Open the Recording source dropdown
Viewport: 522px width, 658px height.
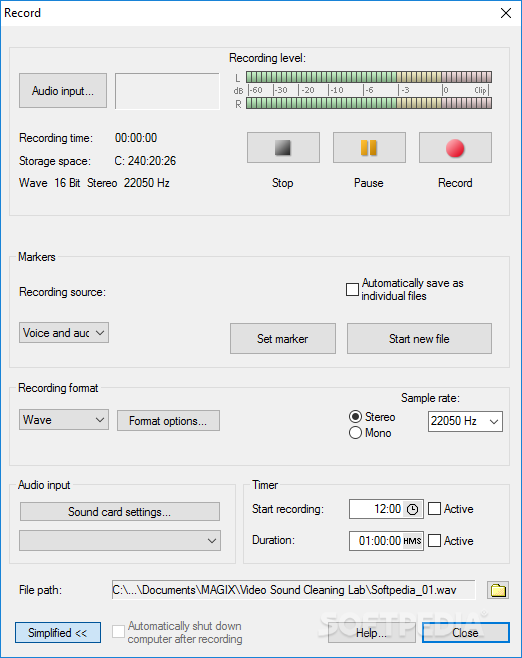point(64,333)
